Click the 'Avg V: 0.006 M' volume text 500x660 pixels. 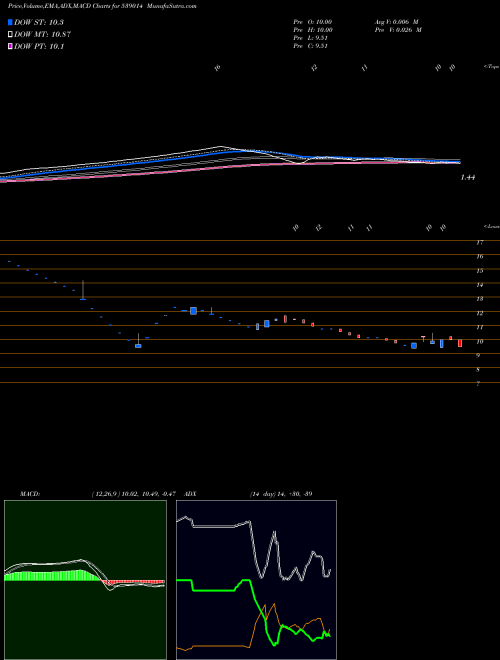[x=396, y=22]
